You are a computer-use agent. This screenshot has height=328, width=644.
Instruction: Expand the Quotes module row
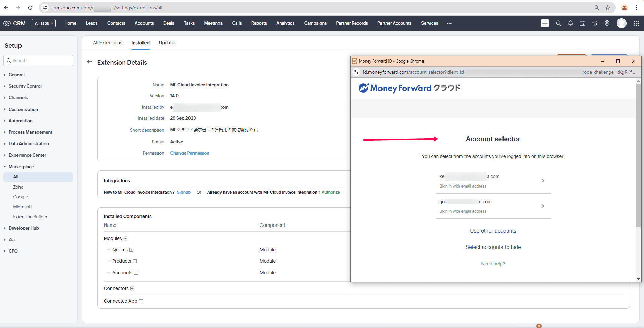(x=131, y=250)
